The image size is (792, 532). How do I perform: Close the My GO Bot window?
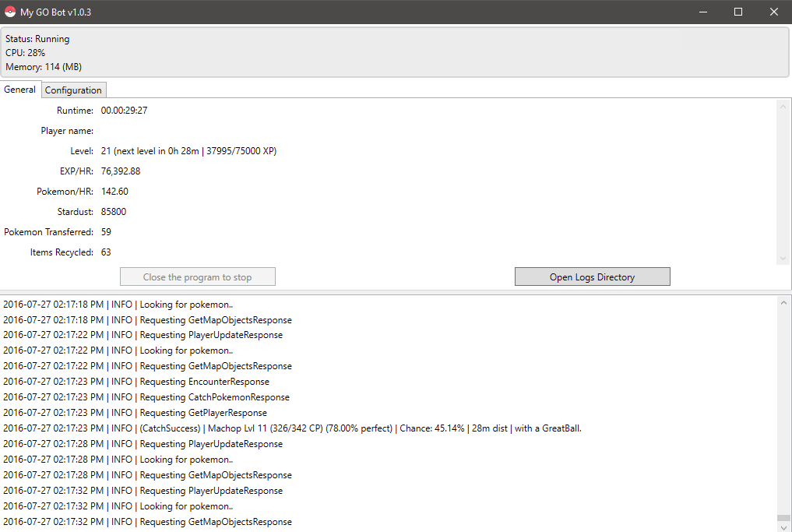click(x=773, y=12)
